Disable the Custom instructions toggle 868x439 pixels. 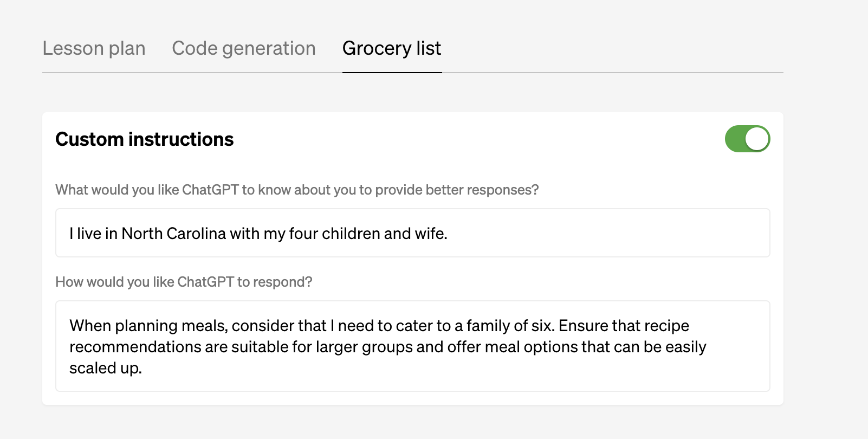pos(748,139)
